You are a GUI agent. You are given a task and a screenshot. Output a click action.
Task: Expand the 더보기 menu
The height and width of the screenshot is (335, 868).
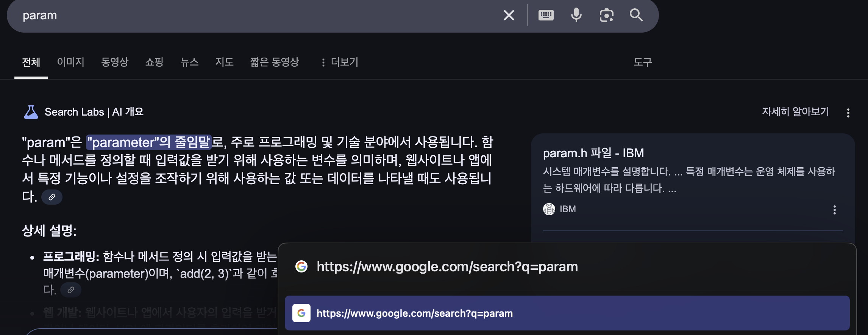click(x=339, y=62)
